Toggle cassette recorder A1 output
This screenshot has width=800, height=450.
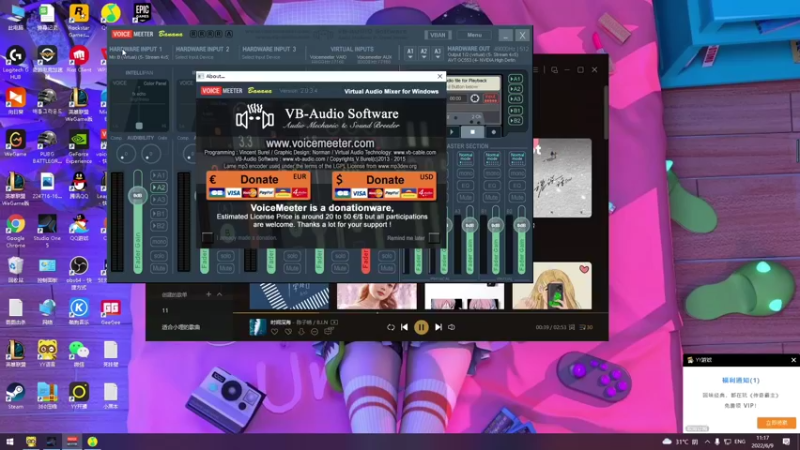[x=515, y=79]
